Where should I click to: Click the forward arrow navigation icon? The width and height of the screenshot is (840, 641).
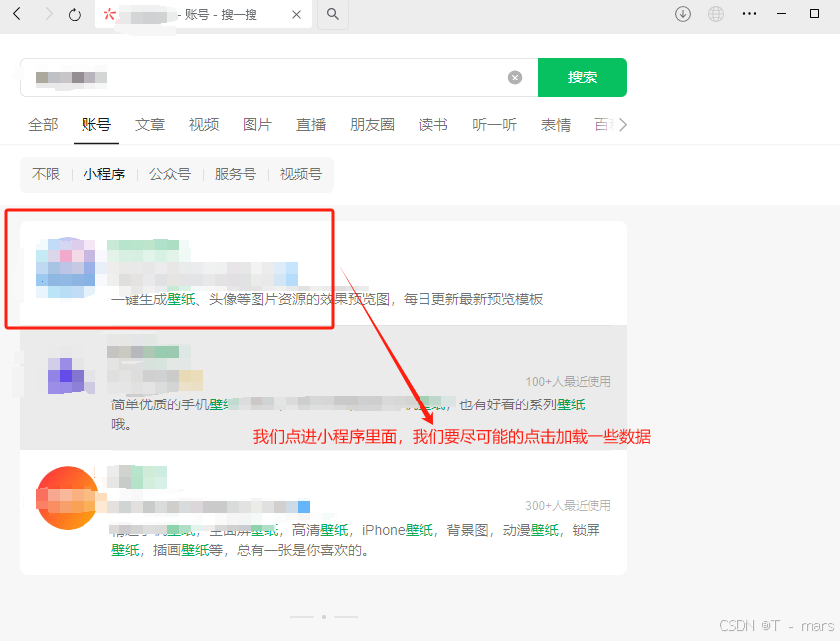pyautogui.click(x=49, y=14)
